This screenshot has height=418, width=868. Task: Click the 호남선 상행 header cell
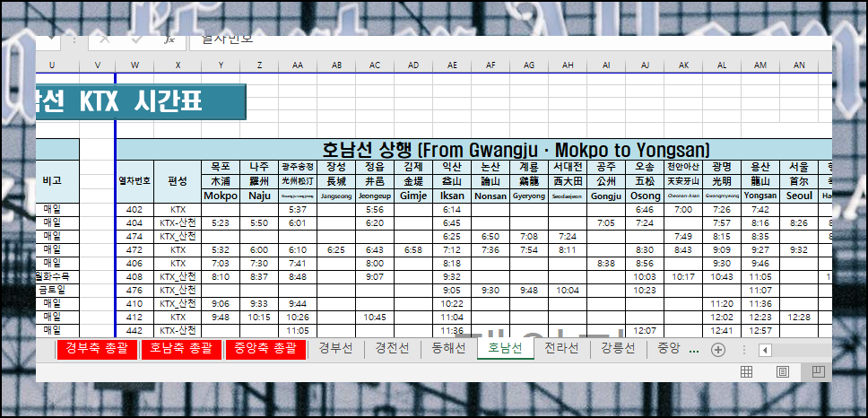click(x=473, y=150)
